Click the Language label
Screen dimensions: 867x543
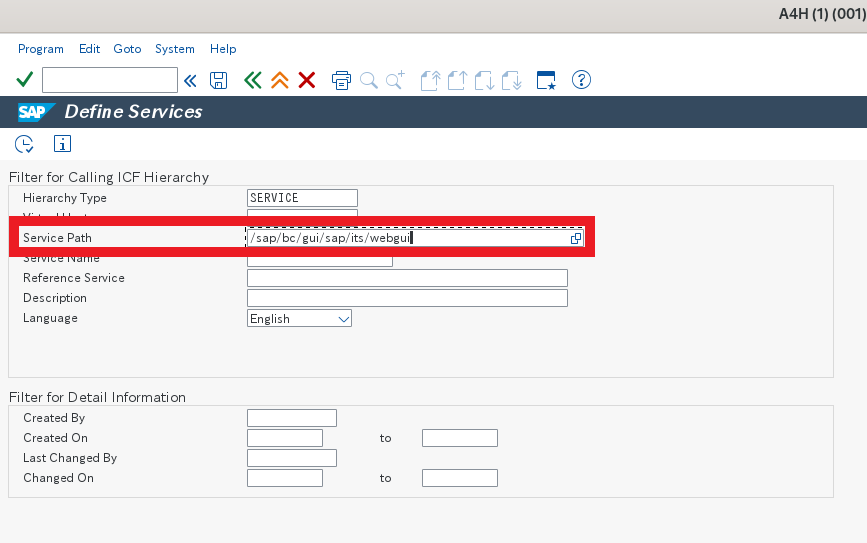click(x=50, y=318)
